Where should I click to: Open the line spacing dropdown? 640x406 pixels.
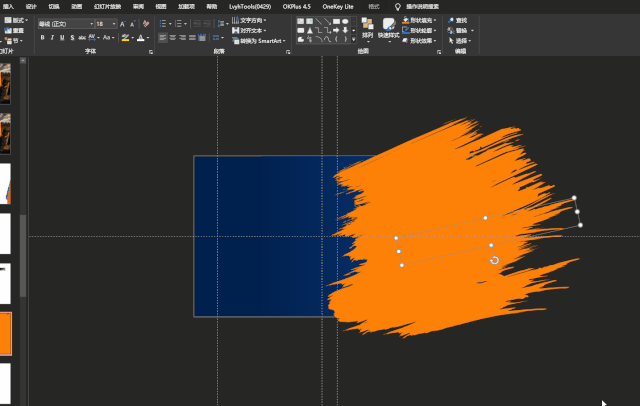coord(223,24)
